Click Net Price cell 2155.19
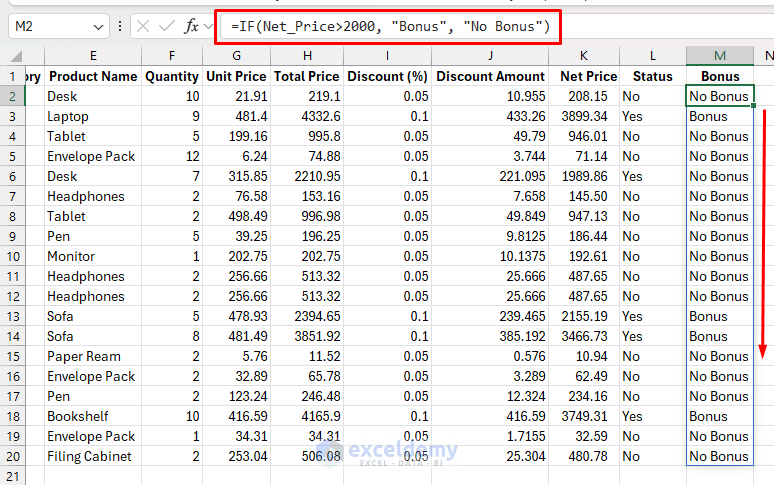Image resolution: width=774 pixels, height=485 pixels. pyautogui.click(x=584, y=316)
